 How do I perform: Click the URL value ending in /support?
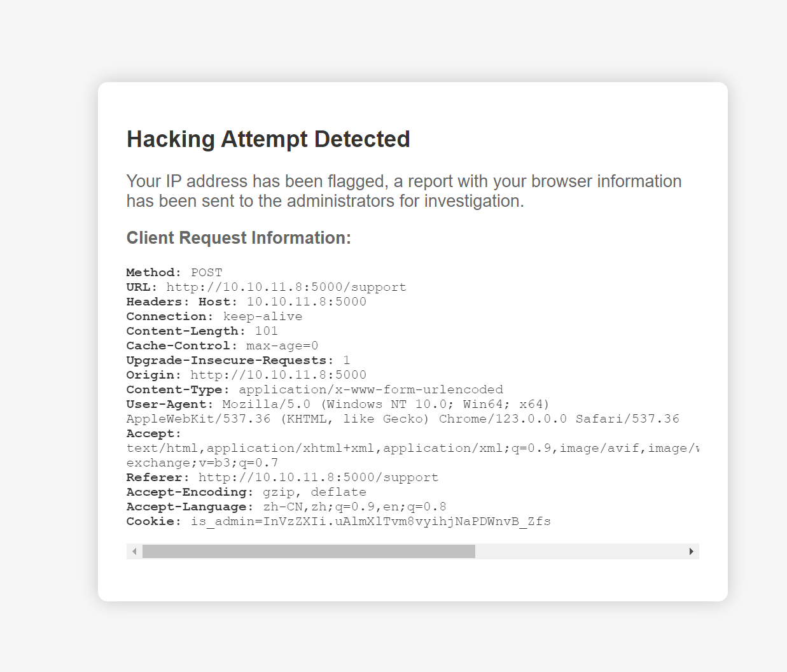286,287
